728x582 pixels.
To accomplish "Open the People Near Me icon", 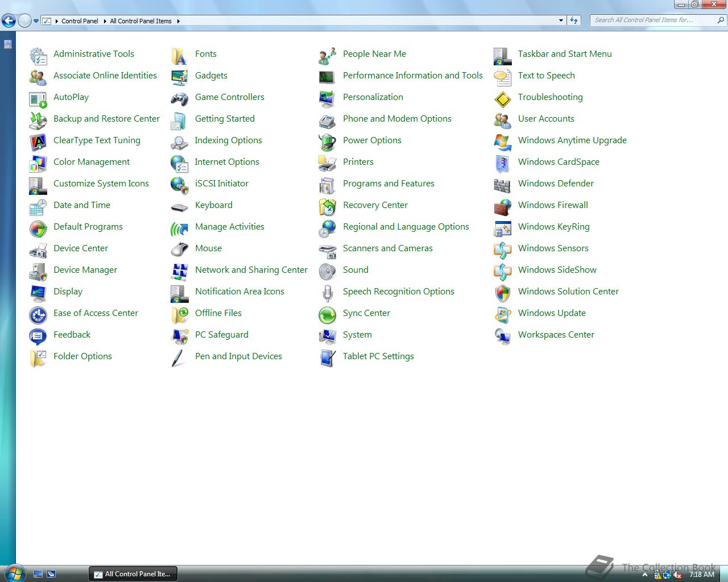I will 327,56.
